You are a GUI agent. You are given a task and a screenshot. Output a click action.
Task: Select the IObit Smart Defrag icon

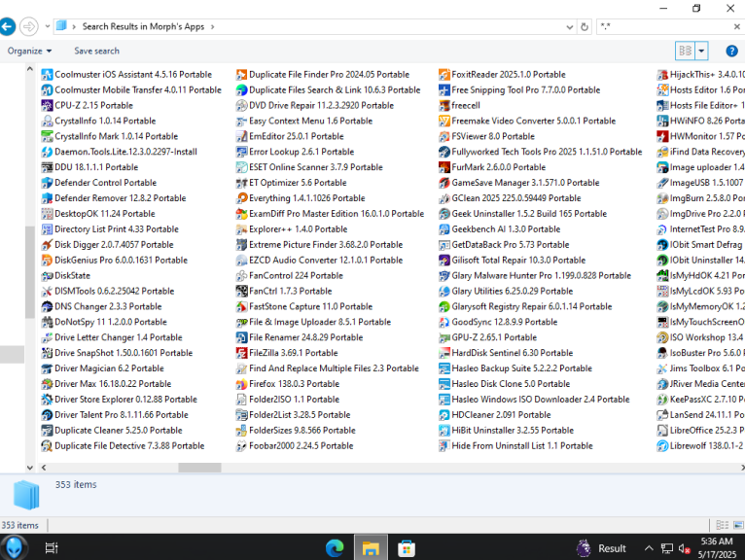pyautogui.click(x=662, y=245)
